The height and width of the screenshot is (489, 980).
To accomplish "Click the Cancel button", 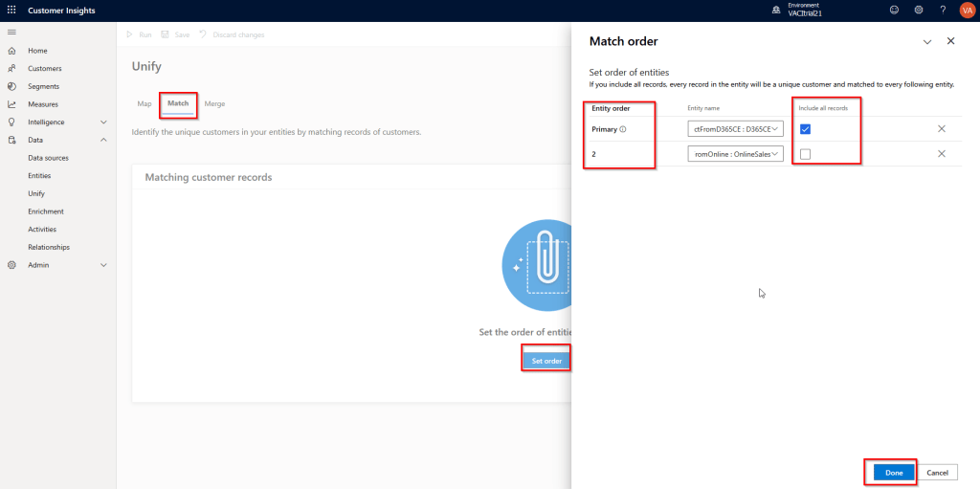I will click(937, 473).
